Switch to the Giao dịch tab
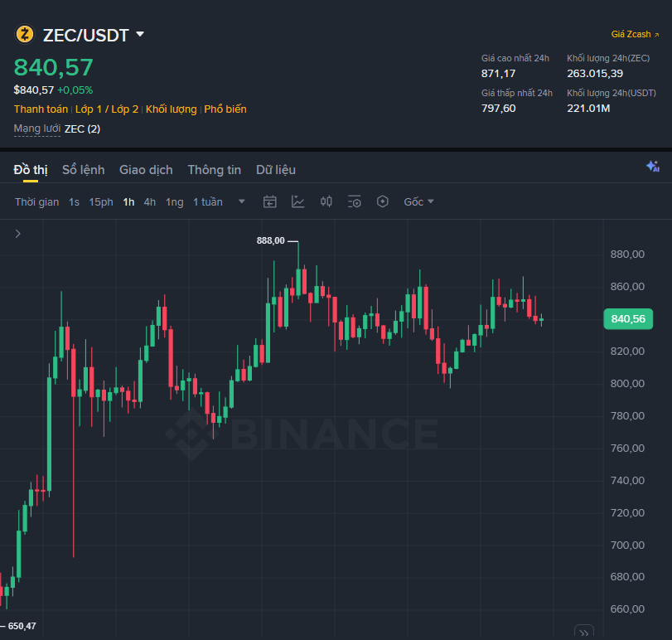Screen dimensions: 672x640 [146, 170]
